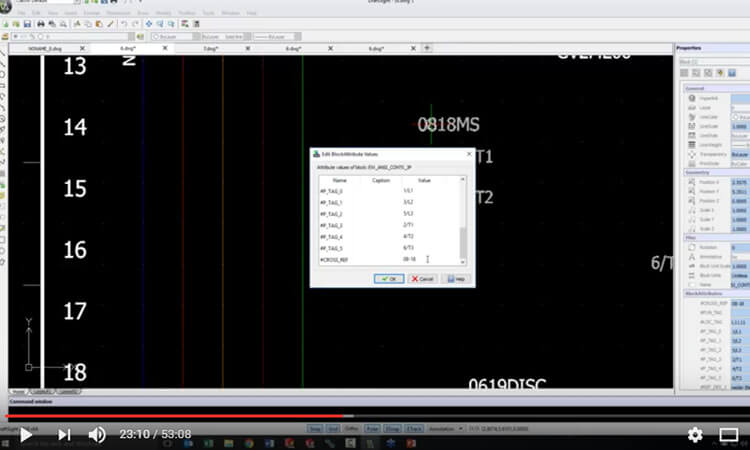The height and width of the screenshot is (450, 750).
Task: Mute the video volume
Action: point(97,435)
